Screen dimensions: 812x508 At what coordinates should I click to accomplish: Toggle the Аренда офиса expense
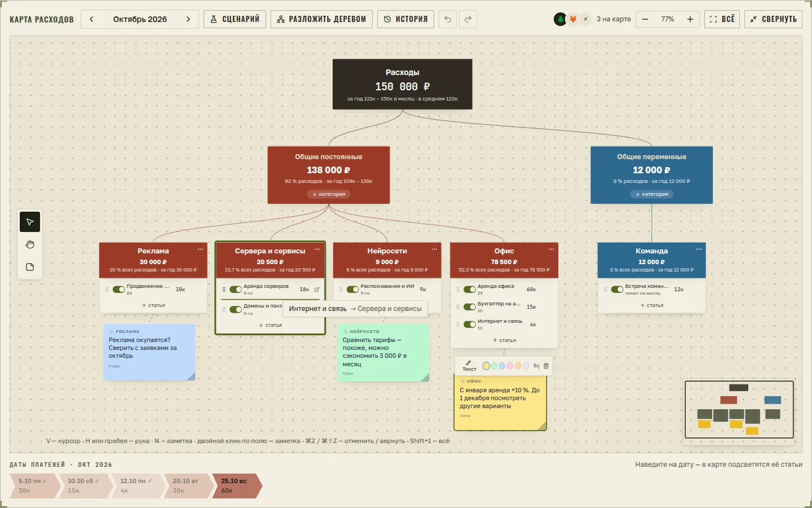click(470, 290)
